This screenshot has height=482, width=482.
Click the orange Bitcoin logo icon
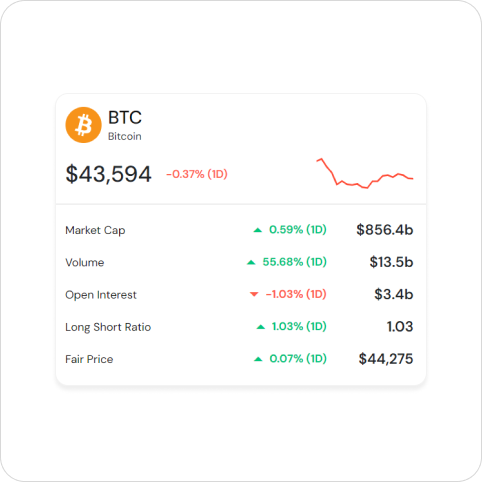tap(83, 125)
